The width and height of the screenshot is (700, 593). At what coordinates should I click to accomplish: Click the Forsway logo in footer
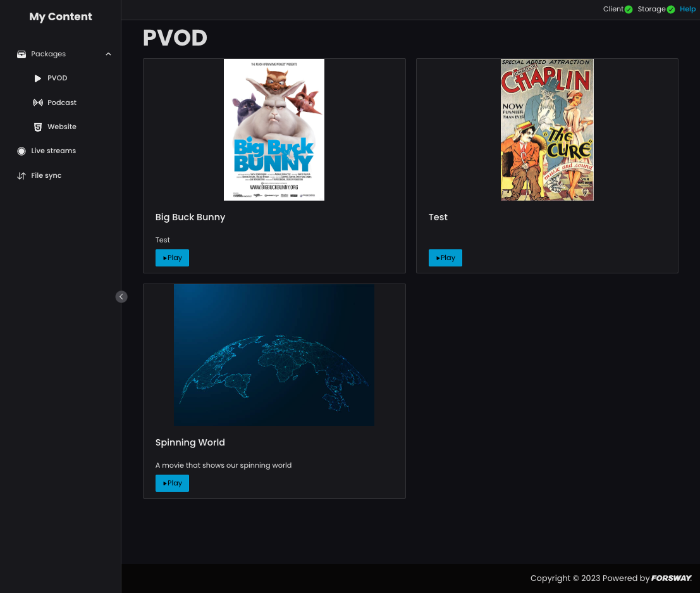point(672,578)
